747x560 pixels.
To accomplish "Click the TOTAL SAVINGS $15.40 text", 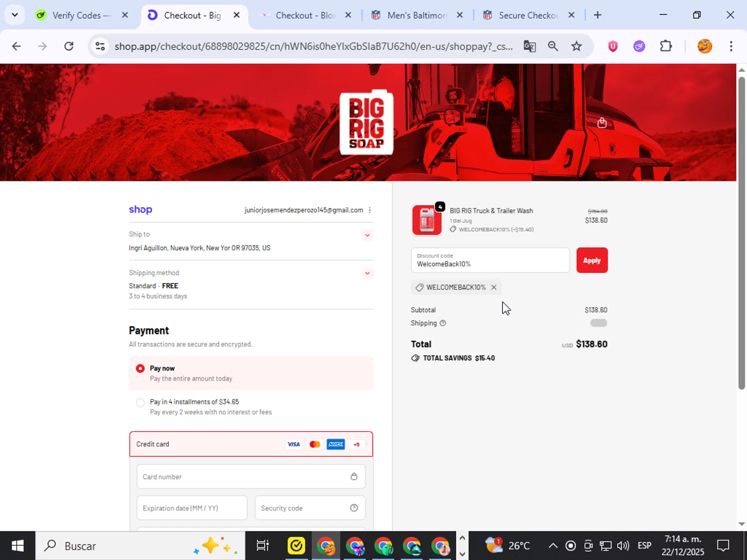I will click(x=459, y=358).
